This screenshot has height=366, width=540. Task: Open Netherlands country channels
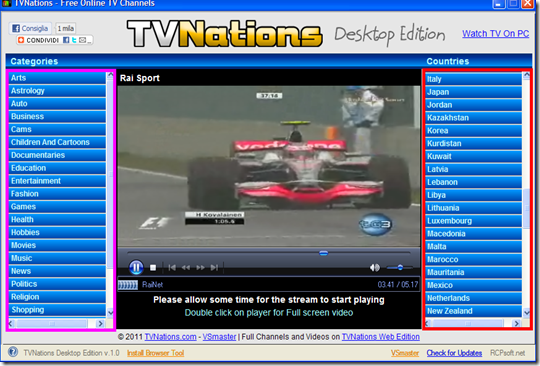click(x=474, y=298)
